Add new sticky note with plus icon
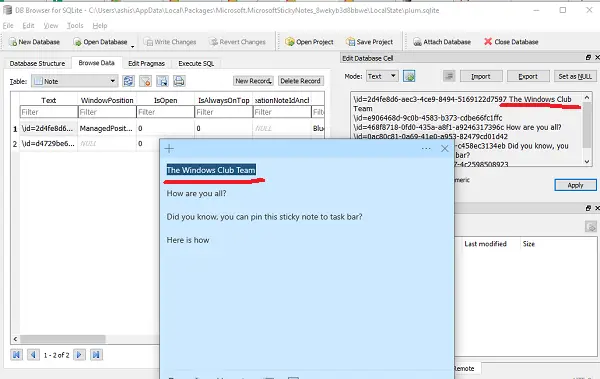The height and width of the screenshot is (379, 600). pyautogui.click(x=169, y=149)
